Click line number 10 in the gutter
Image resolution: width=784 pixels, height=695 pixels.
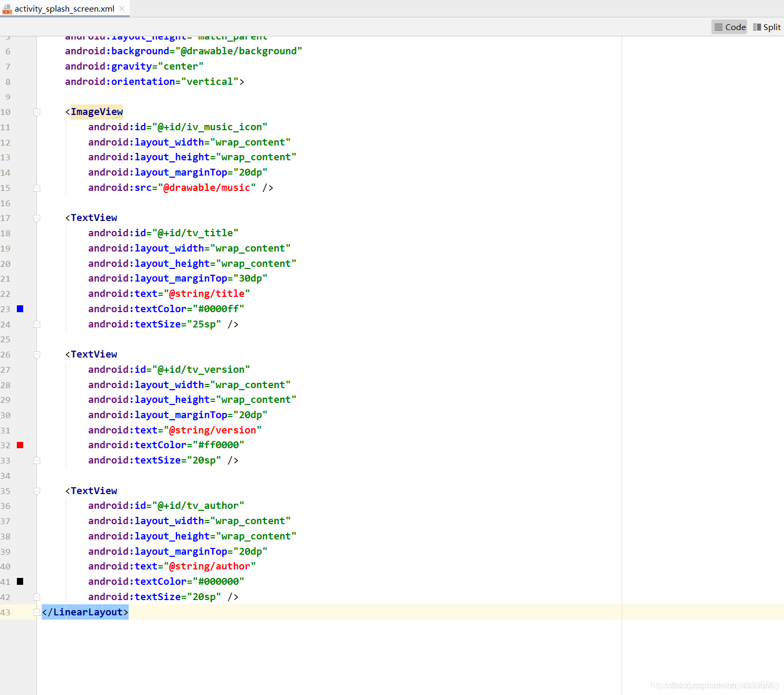[x=5, y=112]
